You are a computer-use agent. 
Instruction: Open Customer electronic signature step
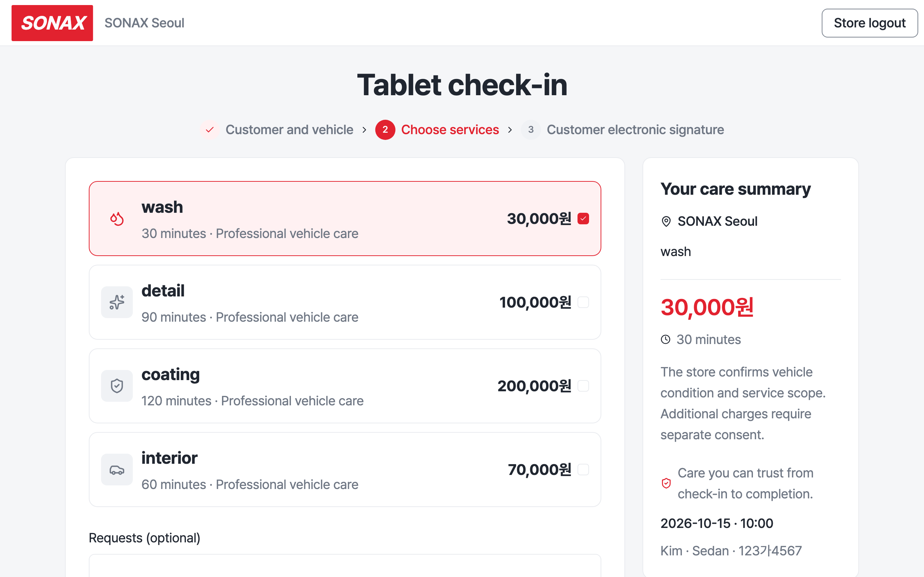(635, 130)
